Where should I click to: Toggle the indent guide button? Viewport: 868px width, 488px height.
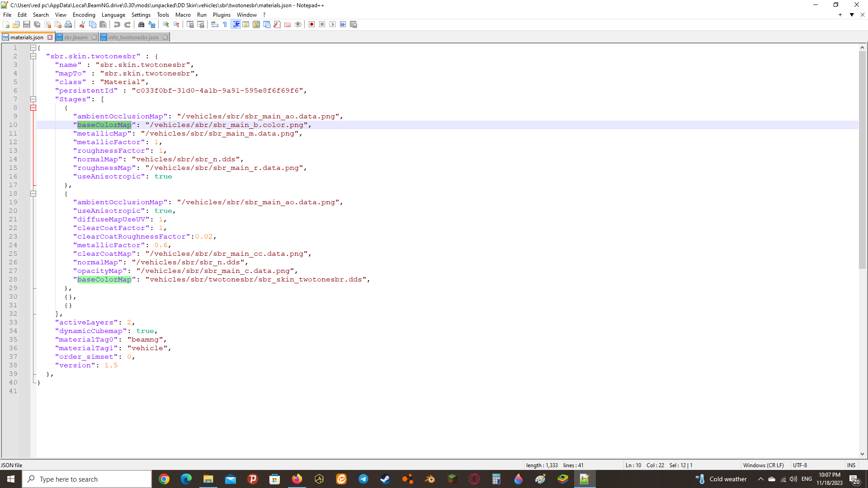[x=236, y=24]
